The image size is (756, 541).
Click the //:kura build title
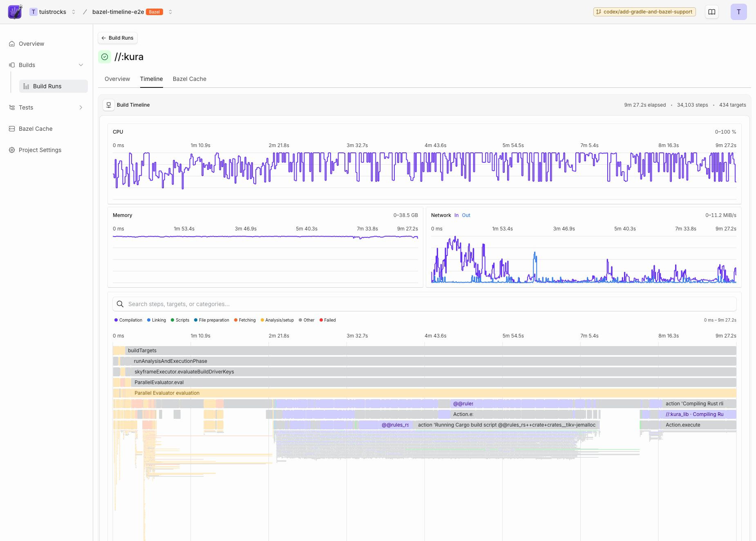coord(129,57)
